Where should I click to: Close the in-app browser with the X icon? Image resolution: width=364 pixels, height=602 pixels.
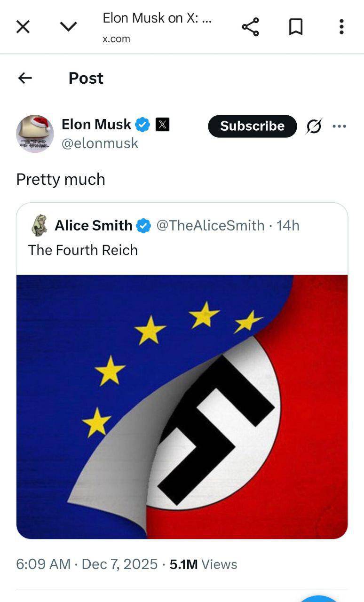tap(23, 27)
